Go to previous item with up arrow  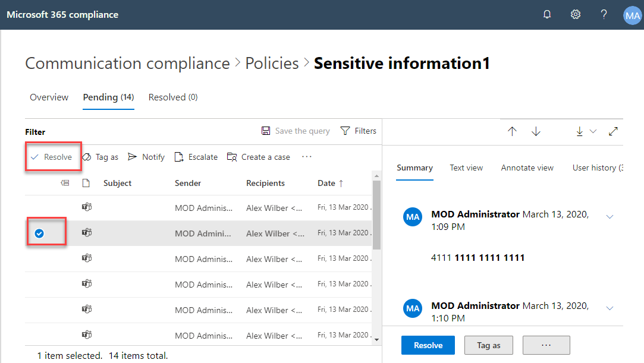[x=512, y=132]
